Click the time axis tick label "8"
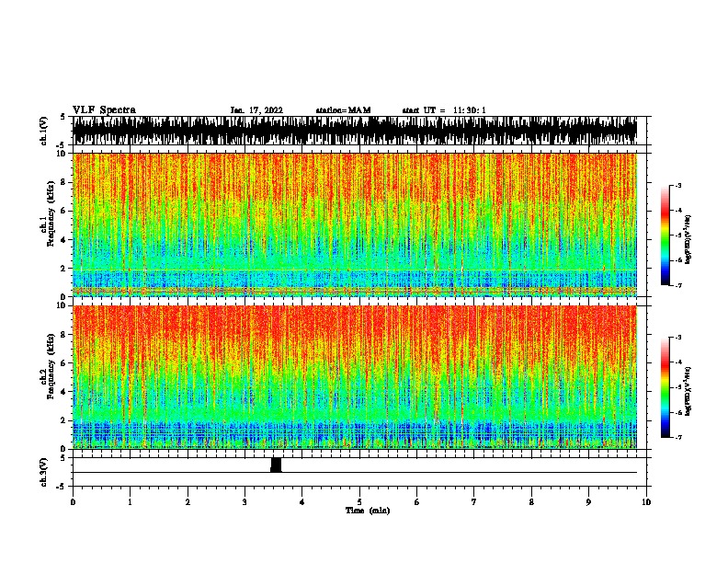Image resolution: width=728 pixels, height=563 pixels. coord(531,502)
